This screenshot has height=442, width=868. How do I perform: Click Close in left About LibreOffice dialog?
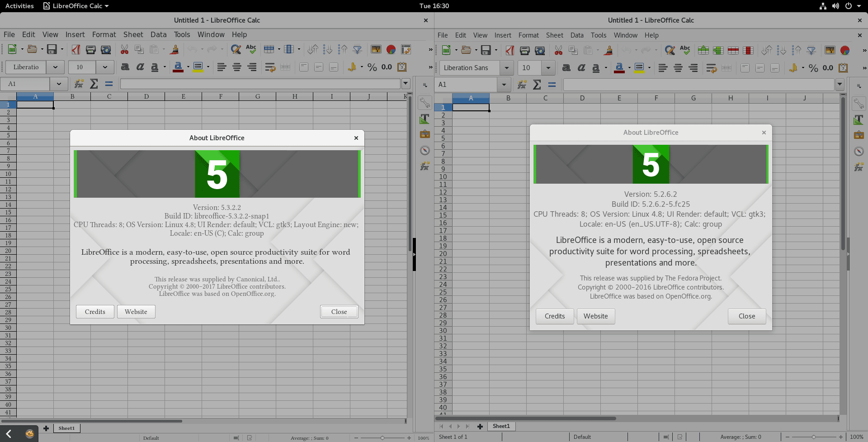[x=339, y=312]
